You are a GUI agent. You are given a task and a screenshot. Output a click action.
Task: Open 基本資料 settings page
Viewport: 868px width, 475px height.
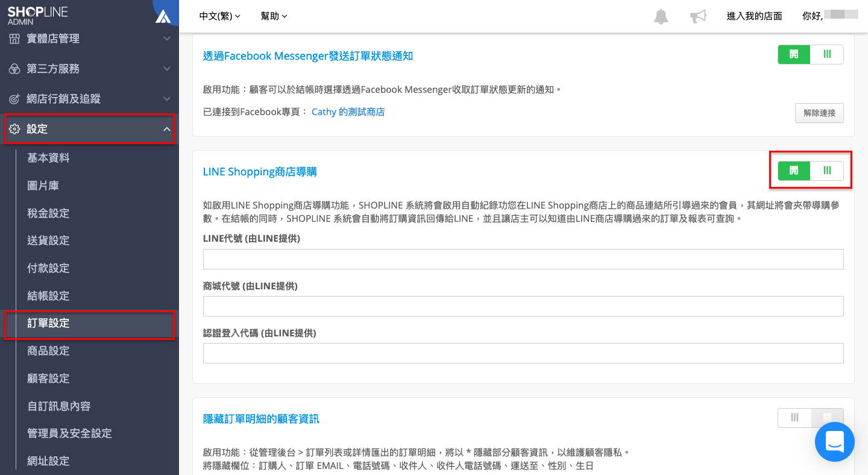(x=49, y=158)
